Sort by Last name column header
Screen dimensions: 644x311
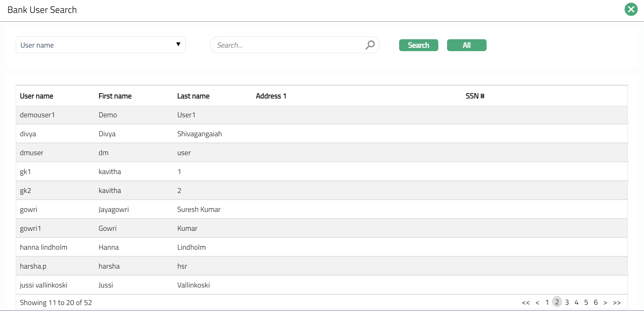pos(193,96)
